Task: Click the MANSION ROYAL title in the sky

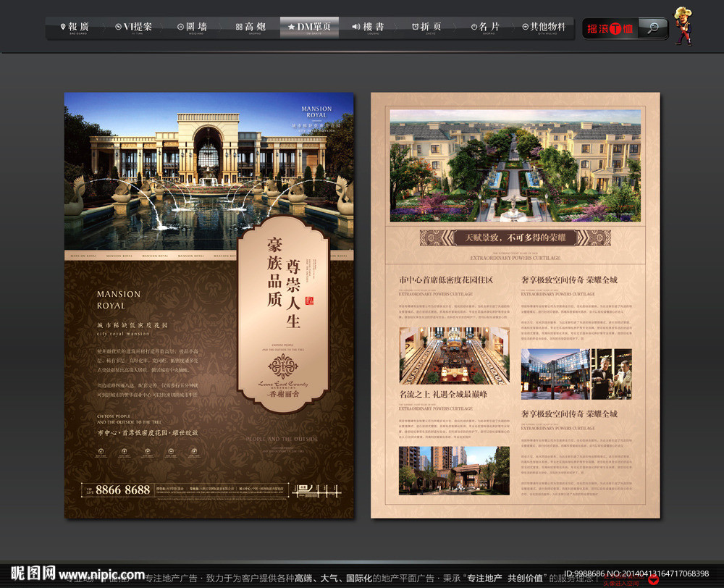Action: coord(316,112)
